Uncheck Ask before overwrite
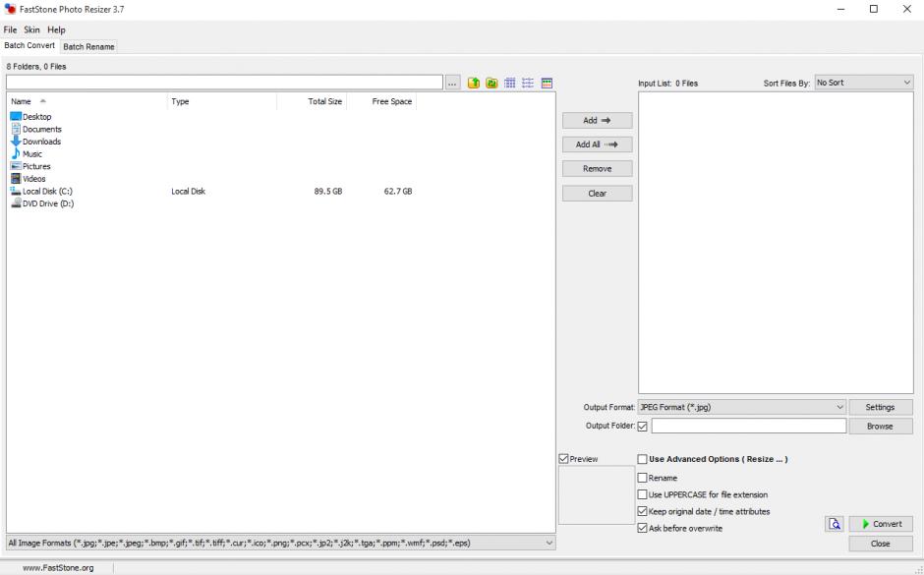 (x=642, y=529)
